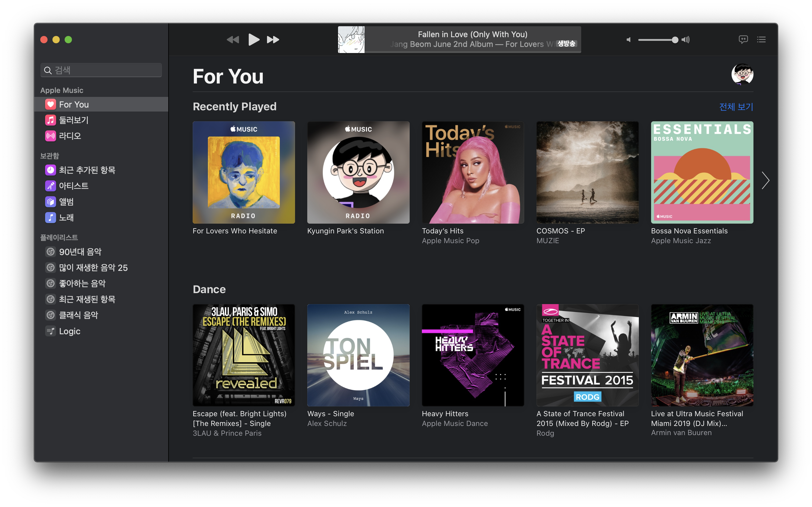Click the now playing album artwork
The width and height of the screenshot is (812, 507).
click(351, 40)
